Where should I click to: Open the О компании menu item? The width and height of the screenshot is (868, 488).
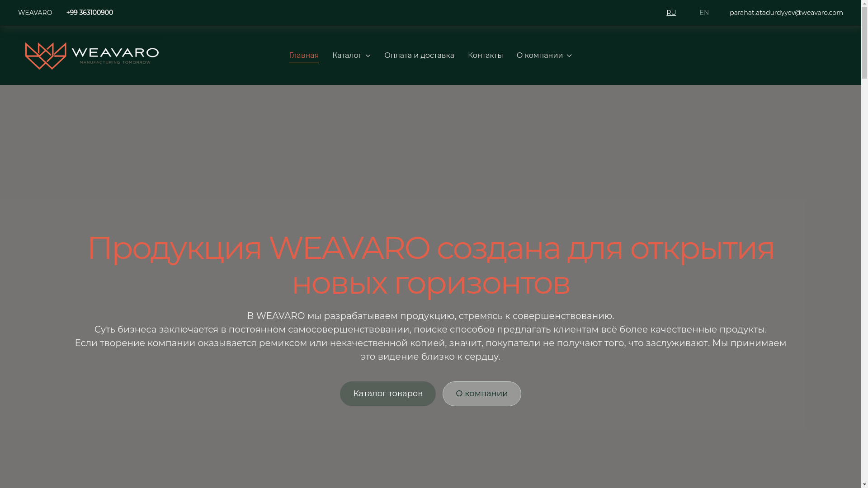click(x=539, y=56)
